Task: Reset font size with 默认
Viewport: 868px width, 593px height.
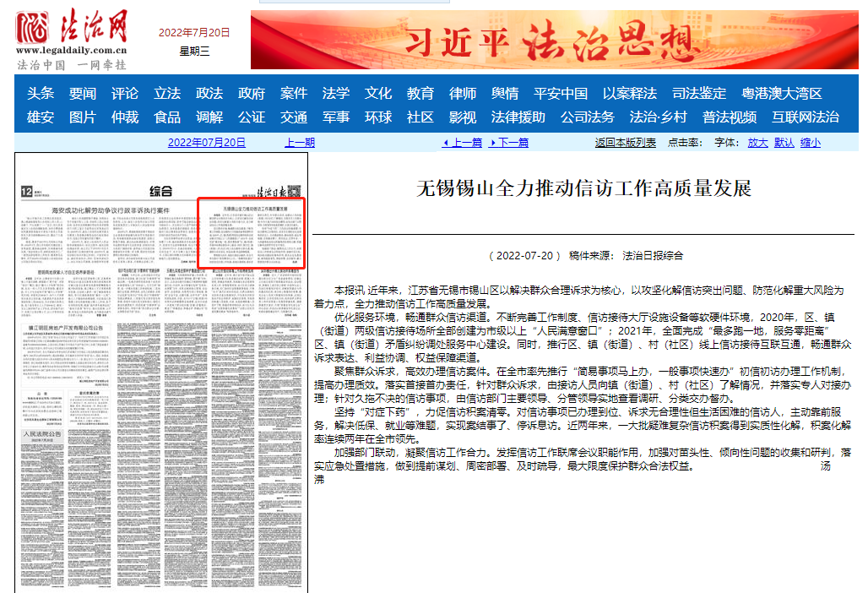Action: pos(784,143)
